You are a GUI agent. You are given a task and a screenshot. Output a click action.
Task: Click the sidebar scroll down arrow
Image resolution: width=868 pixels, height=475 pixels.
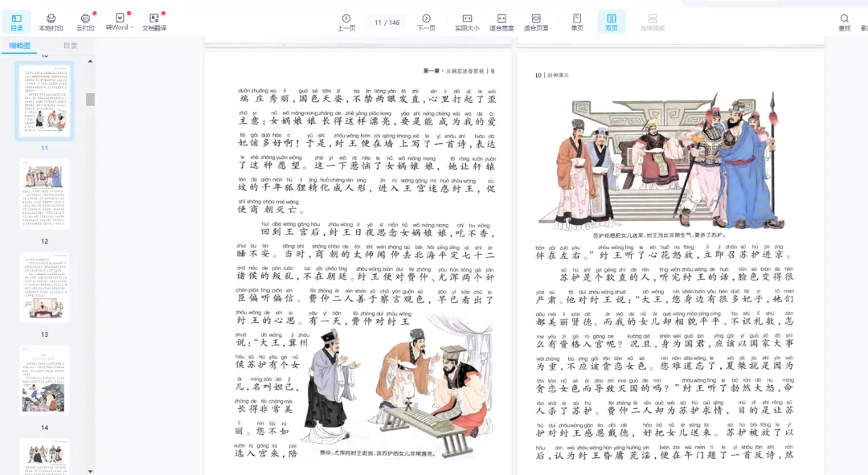tap(90, 471)
